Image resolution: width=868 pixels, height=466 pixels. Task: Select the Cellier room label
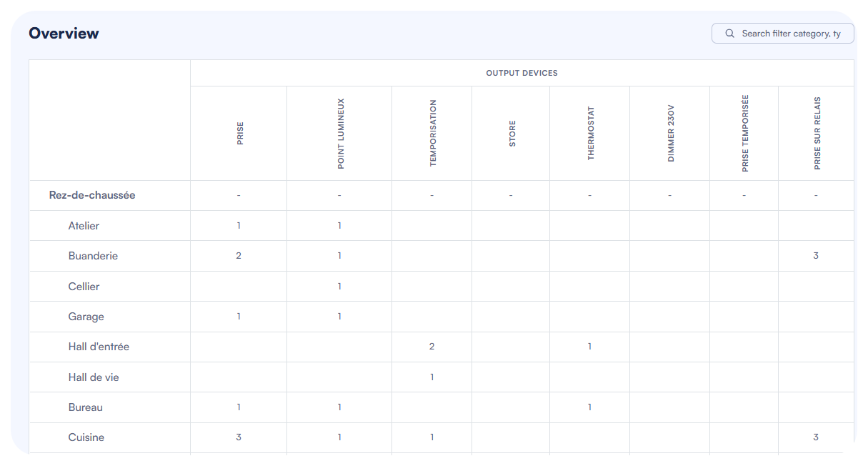pos(84,286)
